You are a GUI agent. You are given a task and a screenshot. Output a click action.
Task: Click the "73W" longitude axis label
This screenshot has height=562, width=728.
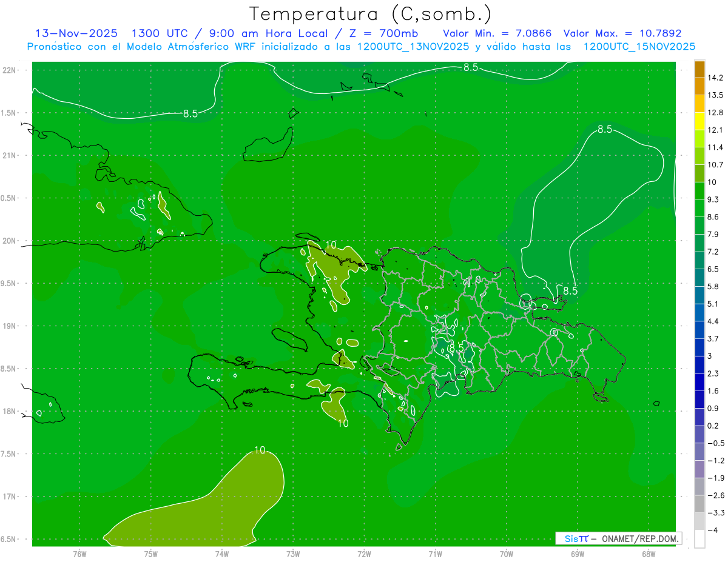pyautogui.click(x=293, y=554)
